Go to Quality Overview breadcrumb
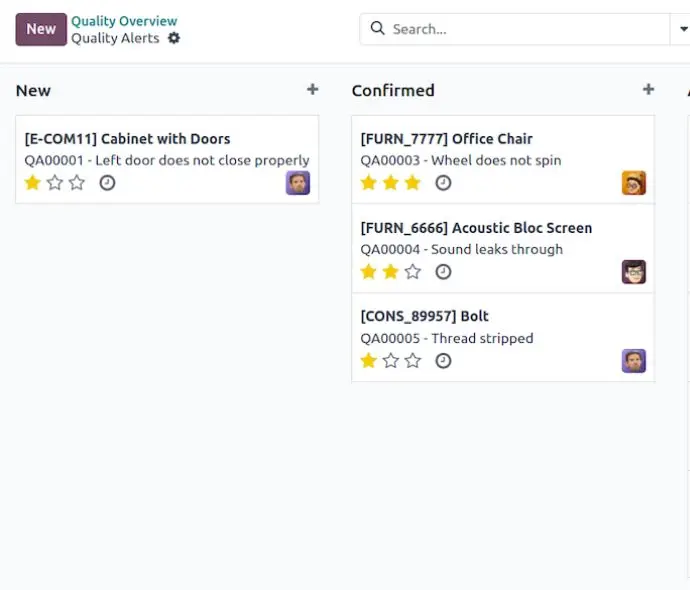The width and height of the screenshot is (690, 590). click(124, 21)
